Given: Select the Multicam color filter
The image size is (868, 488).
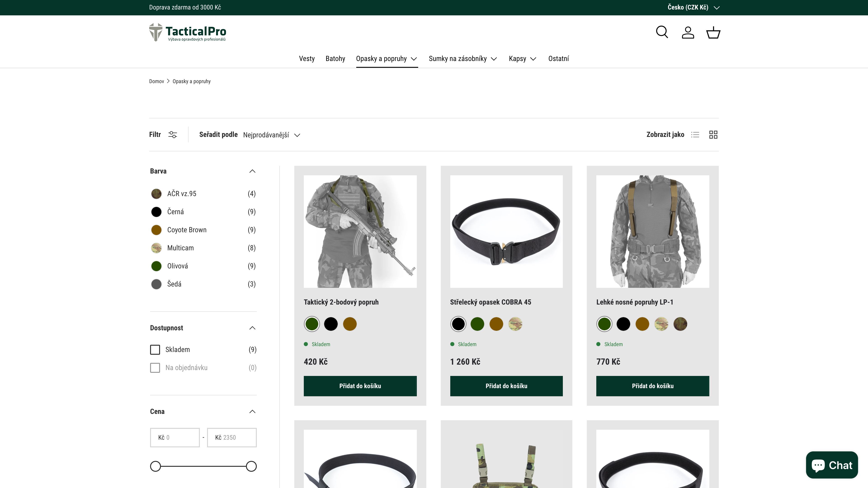Looking at the screenshot, I should click(180, 248).
